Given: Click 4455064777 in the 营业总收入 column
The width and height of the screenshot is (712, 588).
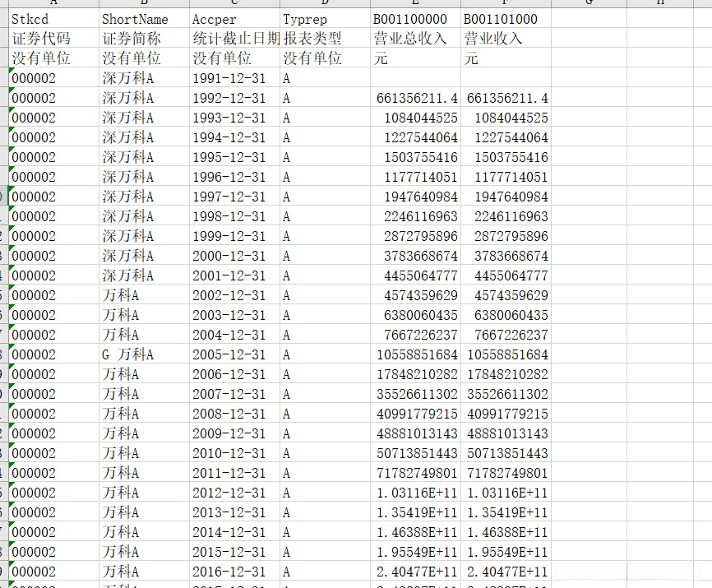Looking at the screenshot, I should coord(415,275).
